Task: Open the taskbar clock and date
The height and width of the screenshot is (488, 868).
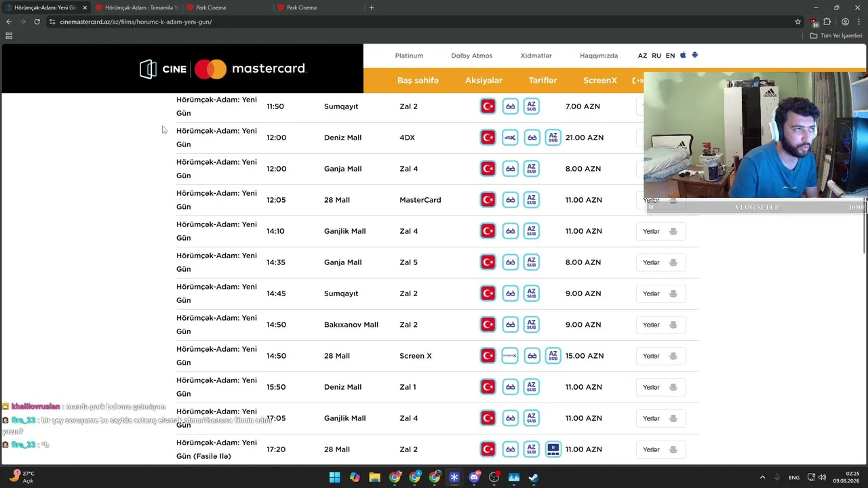Action: point(846,477)
